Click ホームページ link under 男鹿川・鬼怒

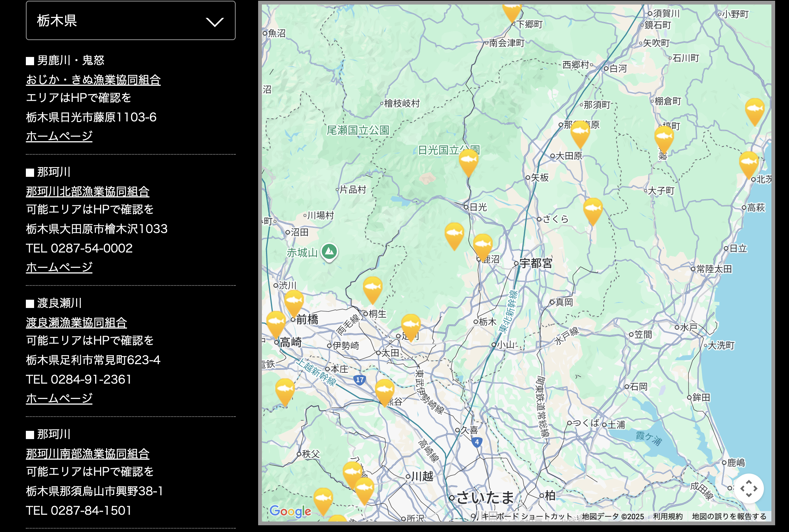click(x=59, y=136)
